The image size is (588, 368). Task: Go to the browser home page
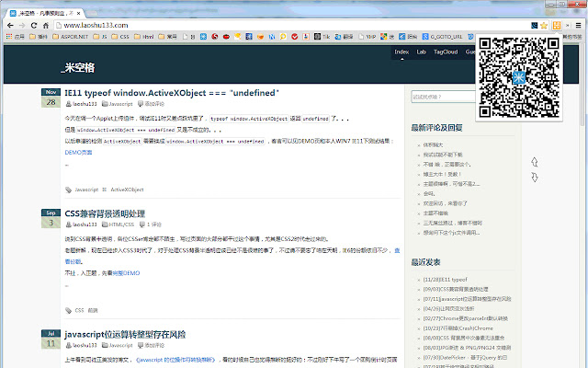pyautogui.click(x=46, y=25)
